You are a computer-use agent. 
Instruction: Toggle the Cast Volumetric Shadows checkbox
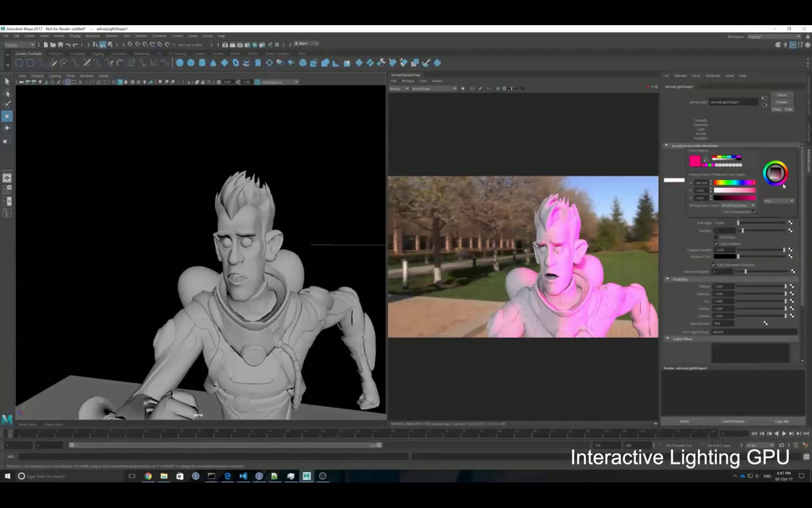coord(713,265)
